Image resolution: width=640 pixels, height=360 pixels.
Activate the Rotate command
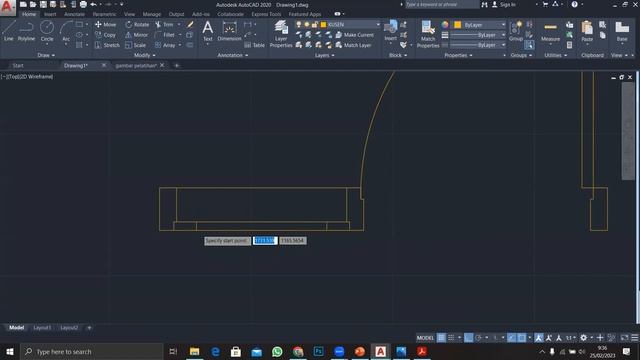pos(137,24)
